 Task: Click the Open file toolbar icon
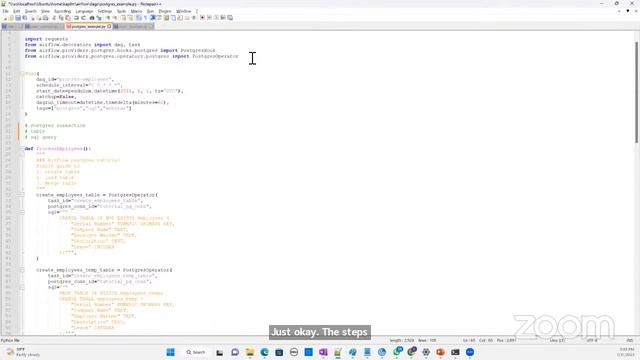[x=11, y=18]
